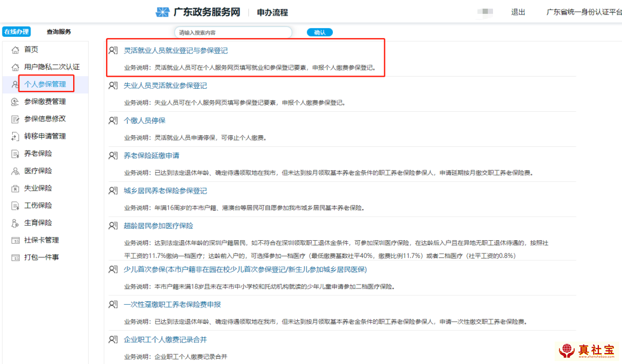
Task: Click the icon next to 医疗保险
Action: tap(16, 171)
